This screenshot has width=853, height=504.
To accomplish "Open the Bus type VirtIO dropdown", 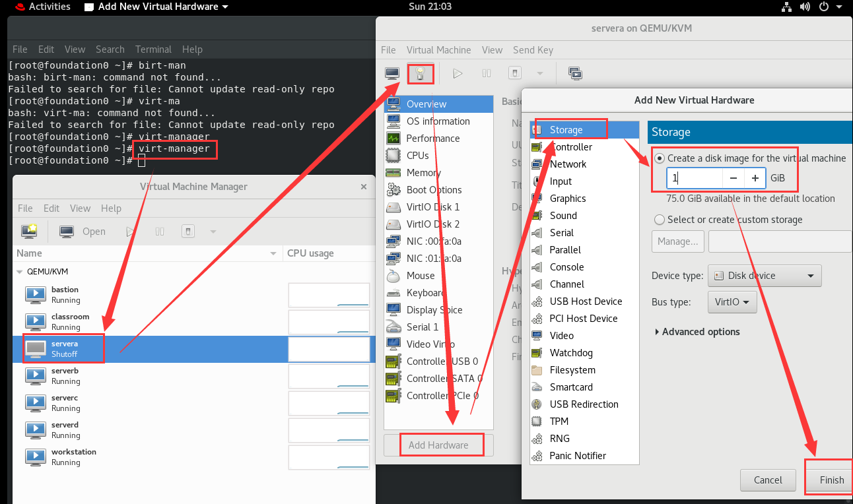I will click(x=732, y=302).
